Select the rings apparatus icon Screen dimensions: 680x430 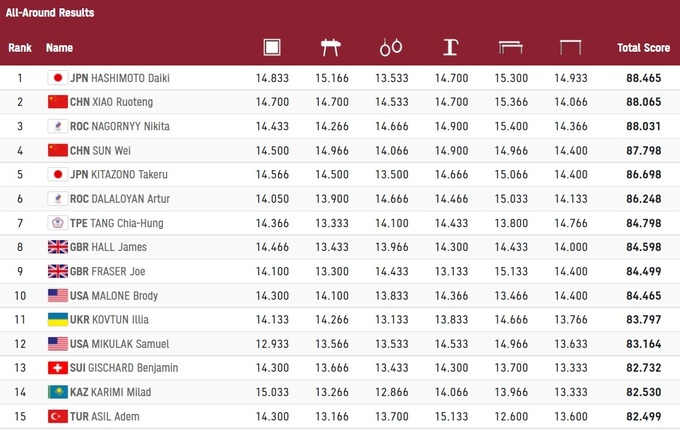pos(391,47)
